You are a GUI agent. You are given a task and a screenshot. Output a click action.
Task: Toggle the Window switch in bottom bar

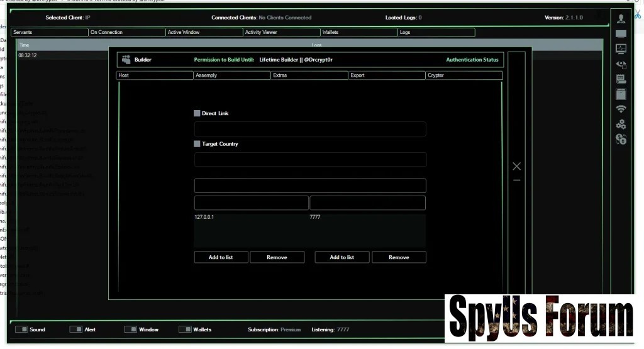coord(131,329)
